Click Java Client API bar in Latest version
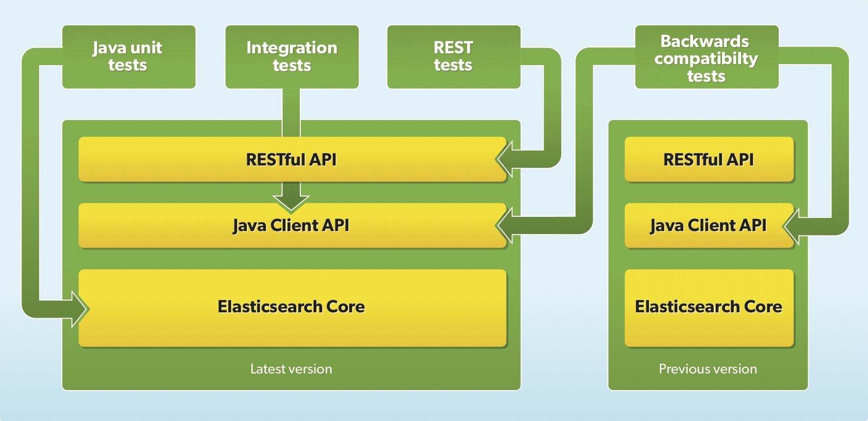868x421 pixels. click(x=292, y=226)
